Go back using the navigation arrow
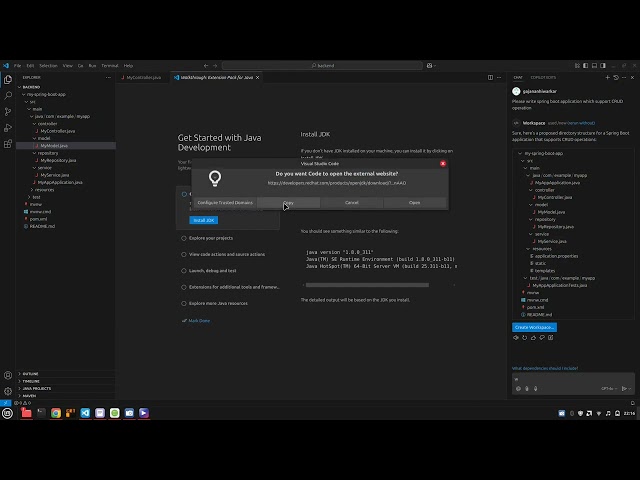640x480 pixels. click(206, 66)
